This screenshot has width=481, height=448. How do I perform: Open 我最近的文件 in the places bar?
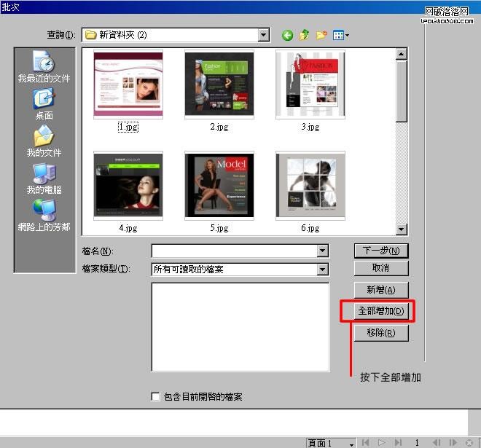click(44, 67)
